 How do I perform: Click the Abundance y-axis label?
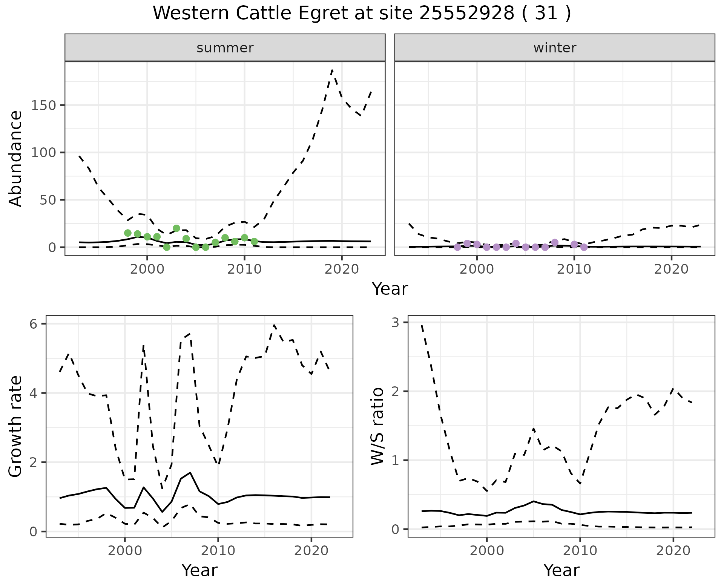click(x=15, y=158)
